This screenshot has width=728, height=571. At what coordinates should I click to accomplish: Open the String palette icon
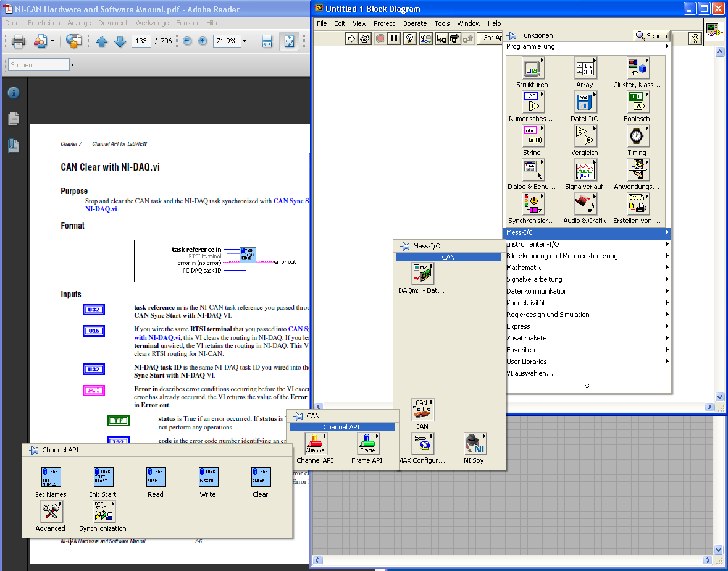click(532, 137)
